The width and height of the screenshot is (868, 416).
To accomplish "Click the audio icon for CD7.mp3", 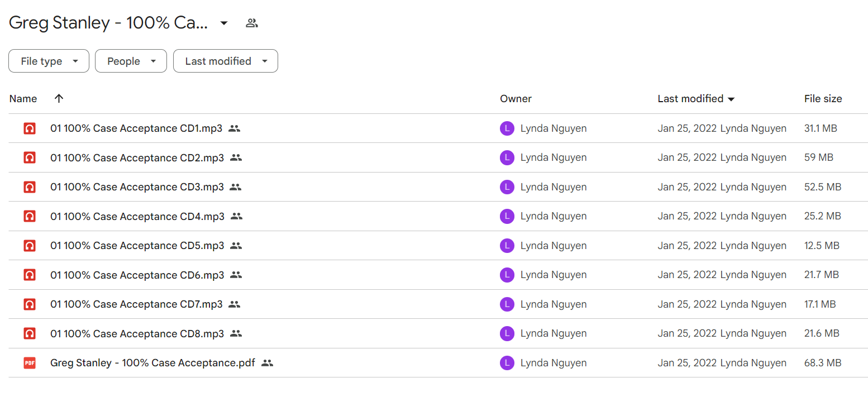I will 30,304.
